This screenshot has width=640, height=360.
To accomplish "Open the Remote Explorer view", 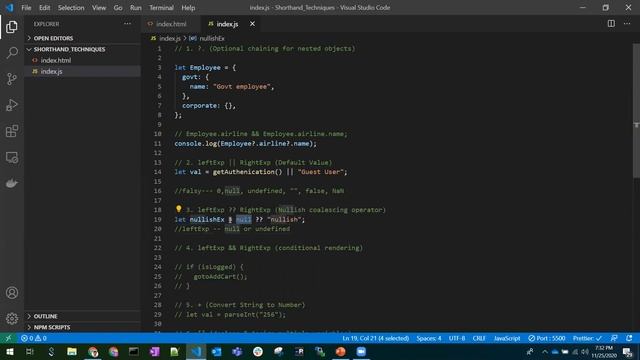I will tap(12, 158).
